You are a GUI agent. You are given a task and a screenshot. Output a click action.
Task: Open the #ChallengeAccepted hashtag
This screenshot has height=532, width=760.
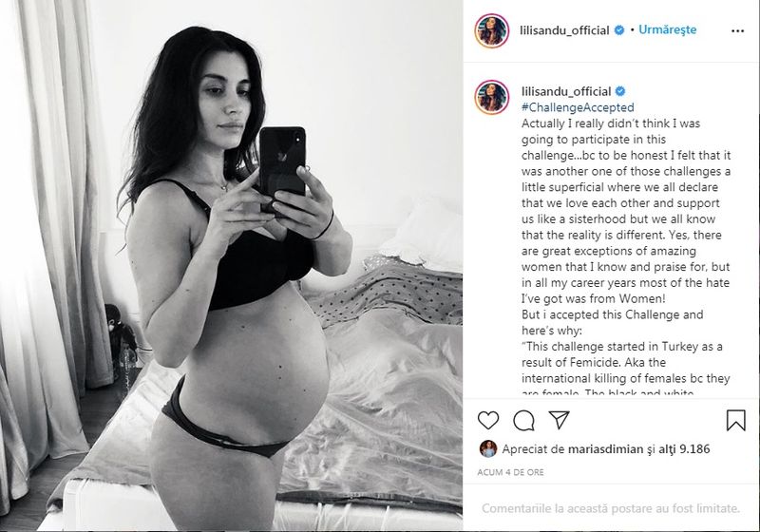[578, 107]
